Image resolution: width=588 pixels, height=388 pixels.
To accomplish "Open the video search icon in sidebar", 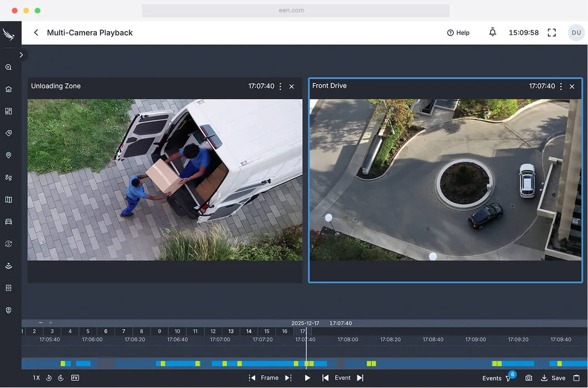I will pos(9,67).
